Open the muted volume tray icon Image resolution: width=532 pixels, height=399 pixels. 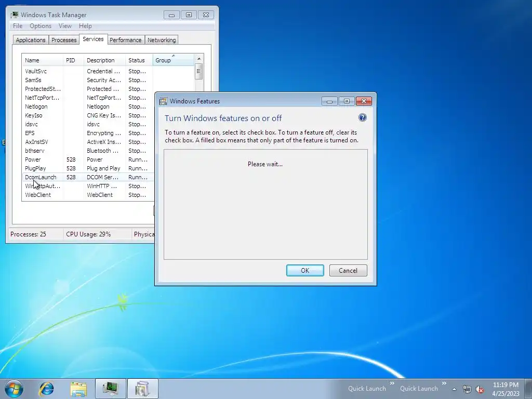pos(480,390)
